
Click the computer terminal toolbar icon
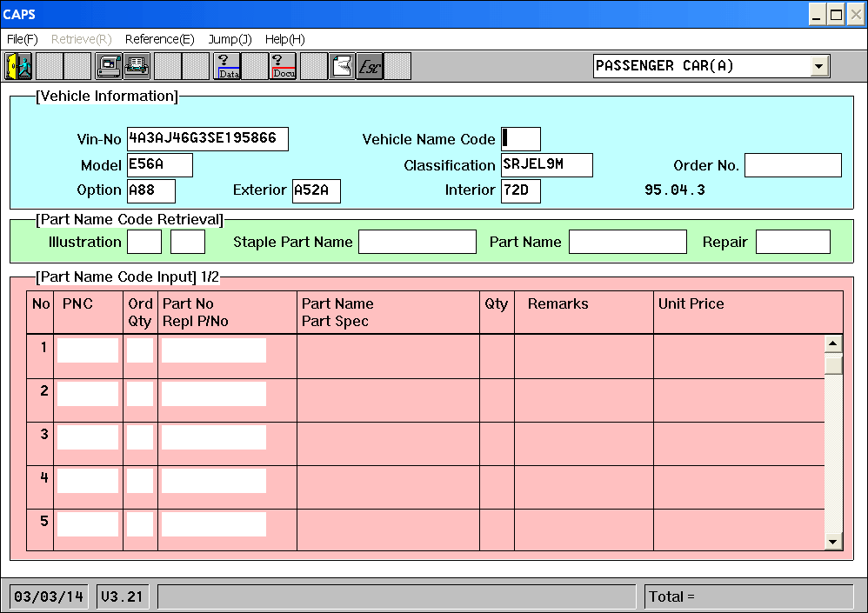(x=109, y=66)
